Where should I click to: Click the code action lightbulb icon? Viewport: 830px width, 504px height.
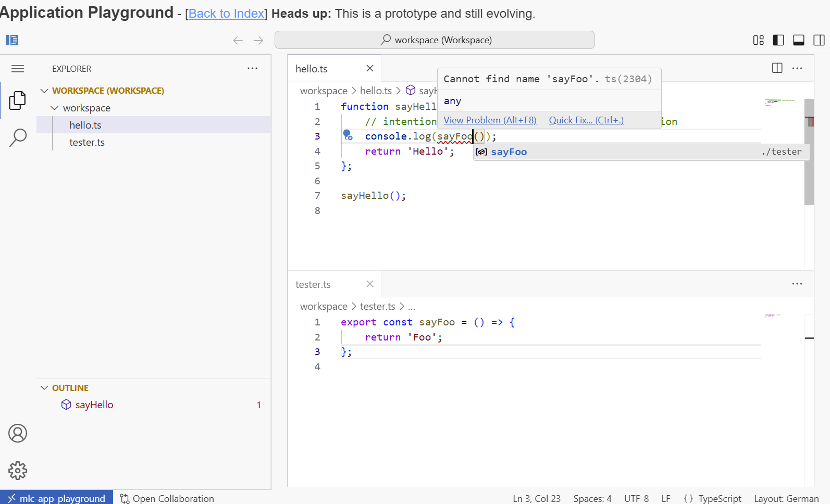(348, 135)
